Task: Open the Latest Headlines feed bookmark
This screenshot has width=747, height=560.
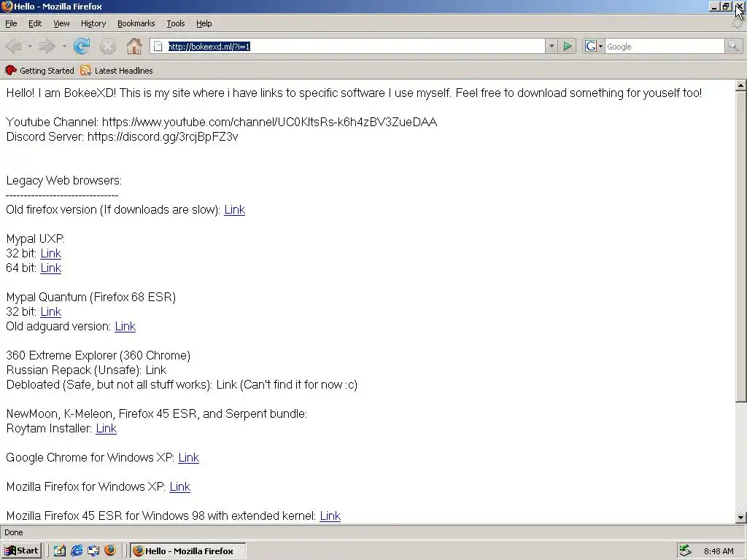Action: 117,71
